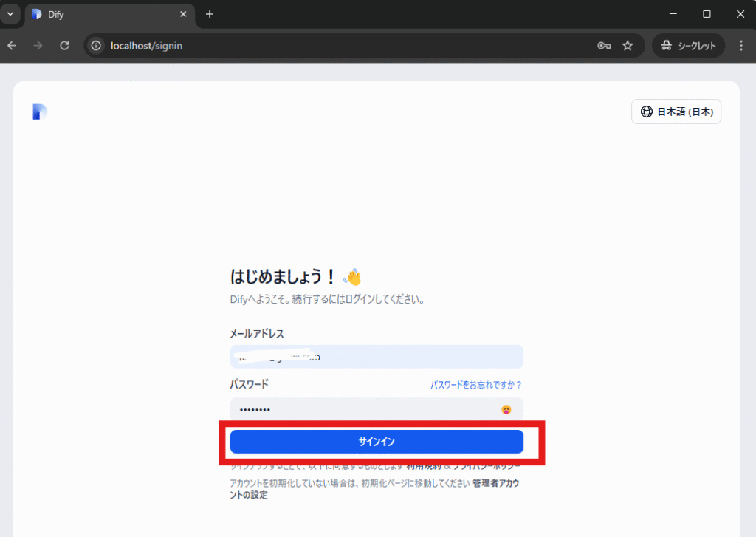This screenshot has width=756, height=537.
Task: Select the Dify browser tab
Action: (x=103, y=14)
